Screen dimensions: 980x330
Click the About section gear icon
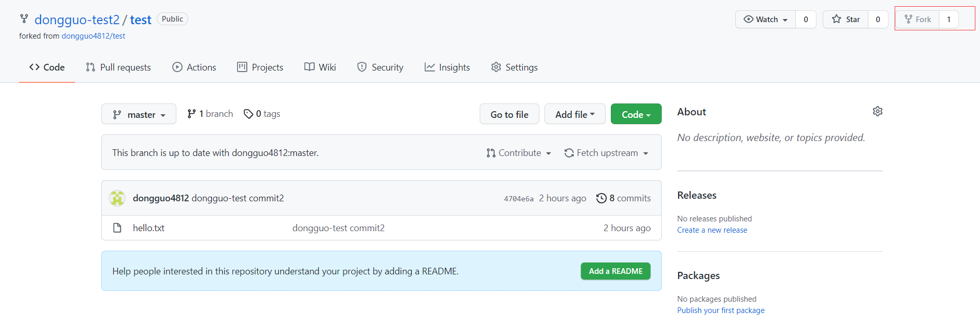click(877, 111)
